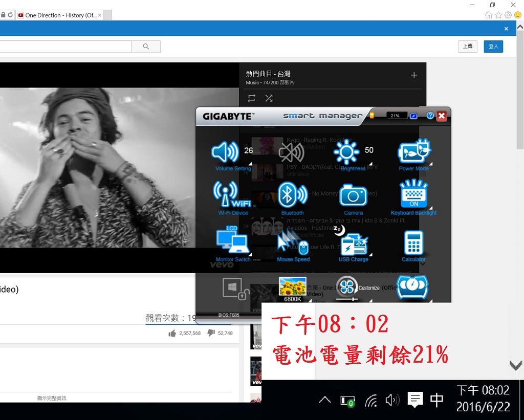
Task: Toggle the Windows key lock icon
Action: point(236,289)
